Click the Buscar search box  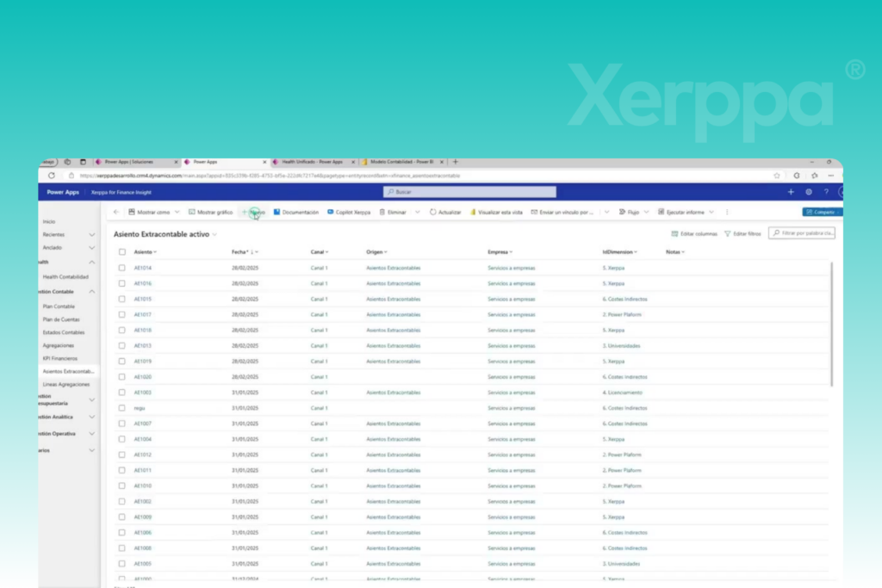pyautogui.click(x=469, y=192)
